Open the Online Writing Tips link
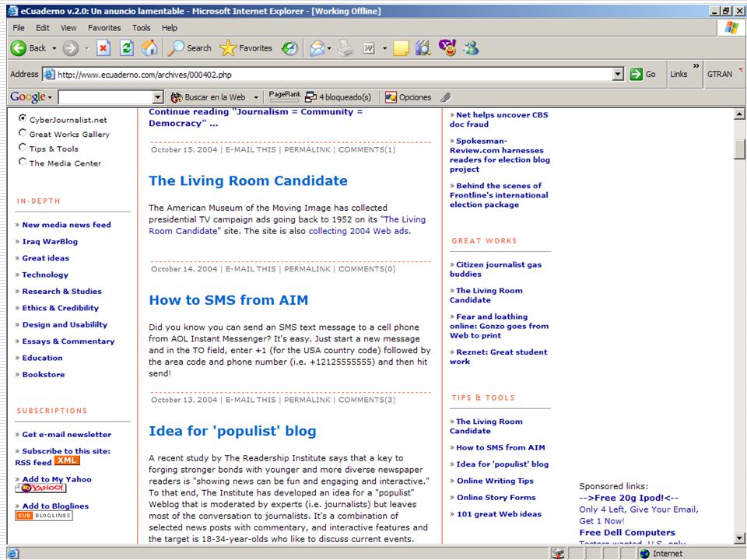This screenshot has height=560, width=747. [x=495, y=481]
